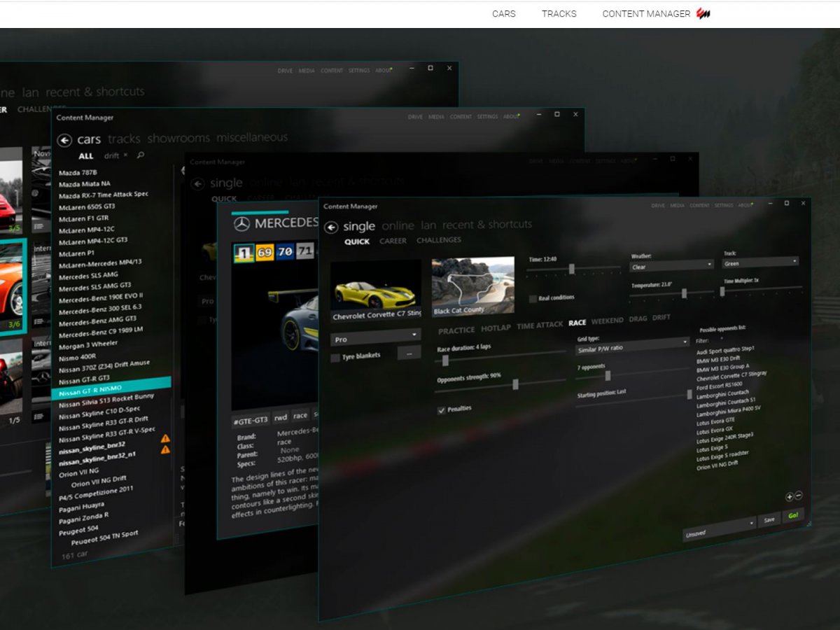This screenshot has height=630, width=840.
Task: Click the Starting position slider handle
Action: point(689,395)
